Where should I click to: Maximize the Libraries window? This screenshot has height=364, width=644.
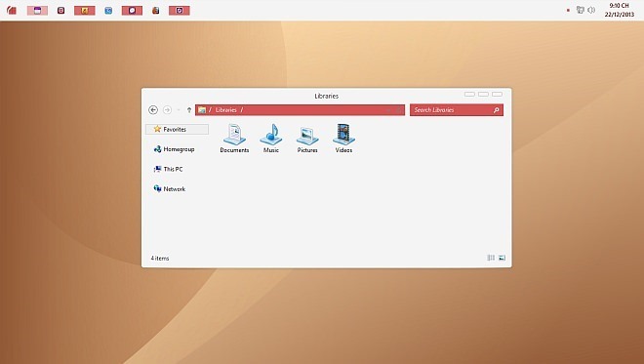pos(483,94)
